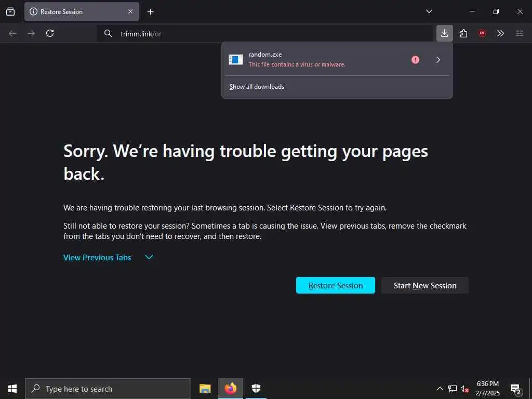Open File Explorer from taskbar
532x399 pixels.
pos(205,389)
